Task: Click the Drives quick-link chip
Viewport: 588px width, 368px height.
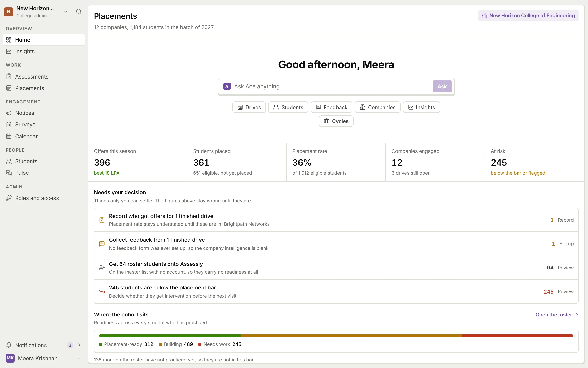Action: click(x=249, y=107)
